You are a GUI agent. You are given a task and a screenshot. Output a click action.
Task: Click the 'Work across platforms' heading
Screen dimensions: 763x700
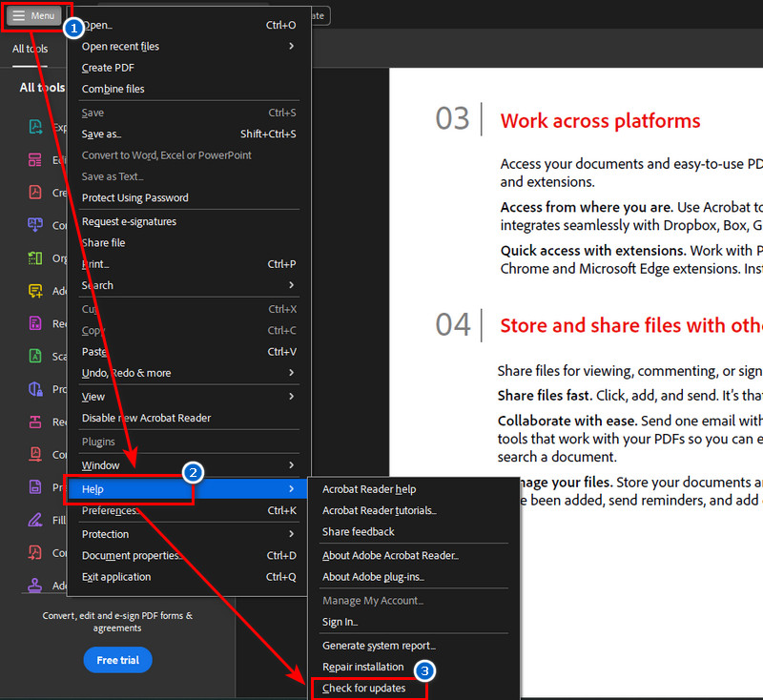pyautogui.click(x=601, y=120)
